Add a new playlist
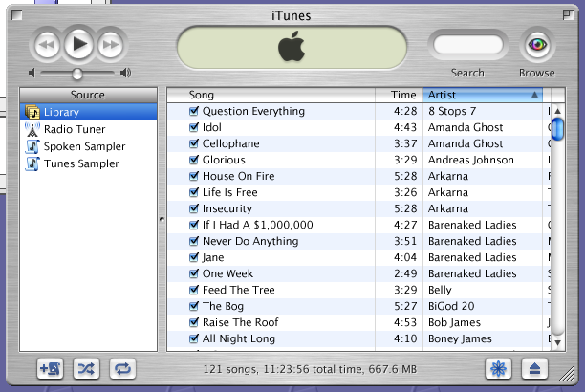The image size is (585, 392). 49,367
